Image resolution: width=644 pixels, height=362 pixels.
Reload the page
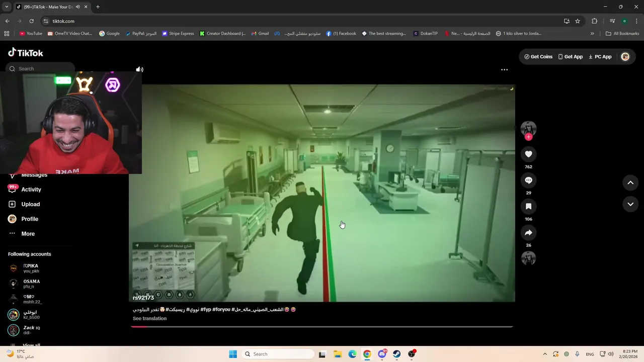(x=31, y=21)
